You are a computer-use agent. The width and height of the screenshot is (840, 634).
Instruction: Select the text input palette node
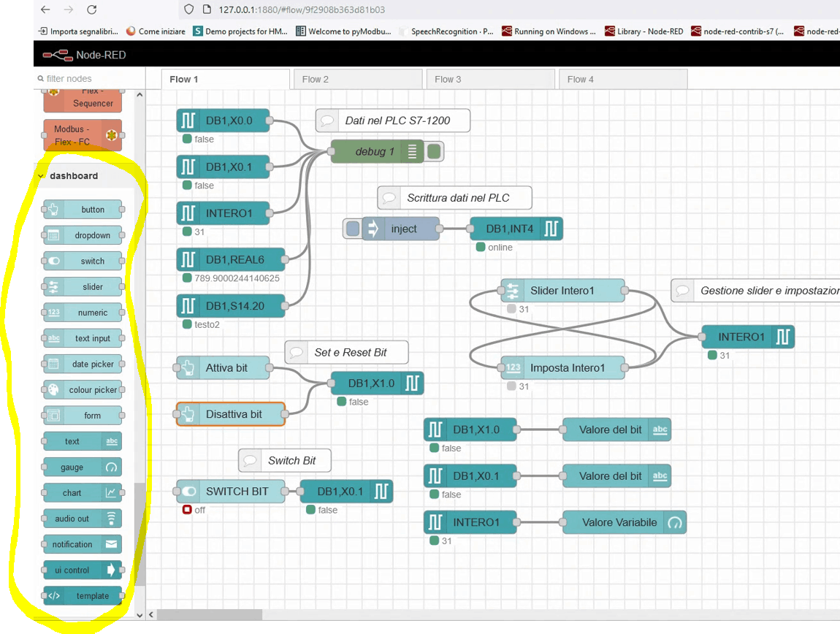[x=83, y=338]
